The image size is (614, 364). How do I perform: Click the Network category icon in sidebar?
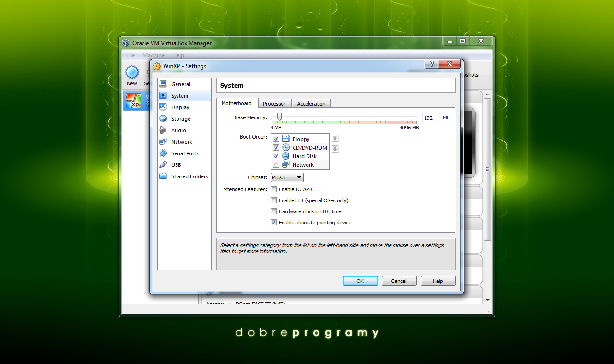point(163,141)
